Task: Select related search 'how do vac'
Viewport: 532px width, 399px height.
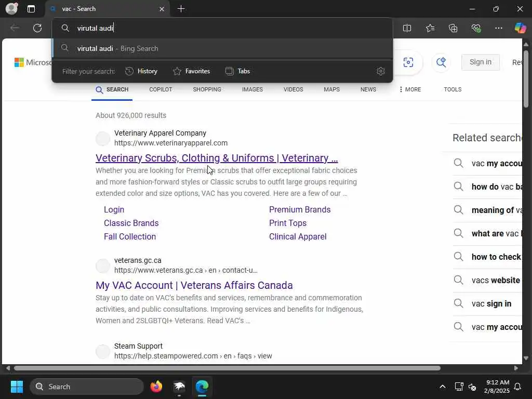Action: 487,187
